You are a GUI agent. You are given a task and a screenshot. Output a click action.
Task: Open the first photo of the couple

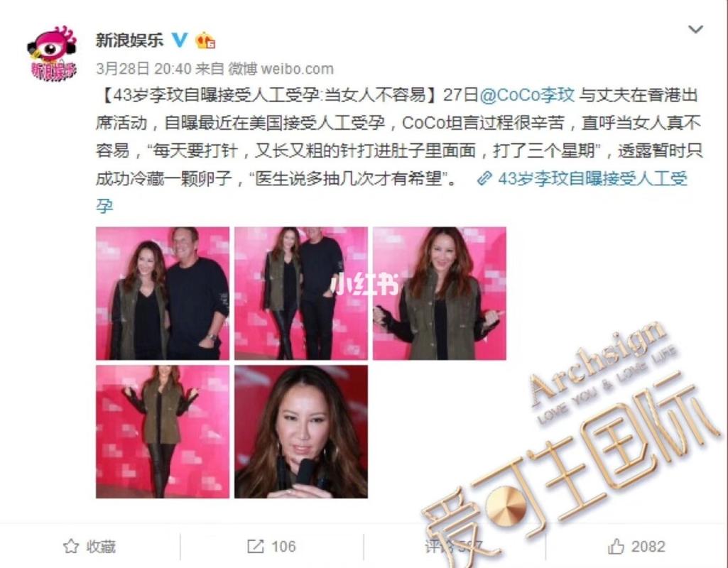[x=163, y=293]
